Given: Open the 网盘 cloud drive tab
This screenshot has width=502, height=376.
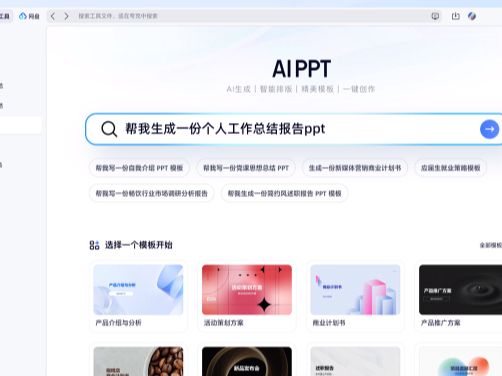Looking at the screenshot, I should 29,16.
